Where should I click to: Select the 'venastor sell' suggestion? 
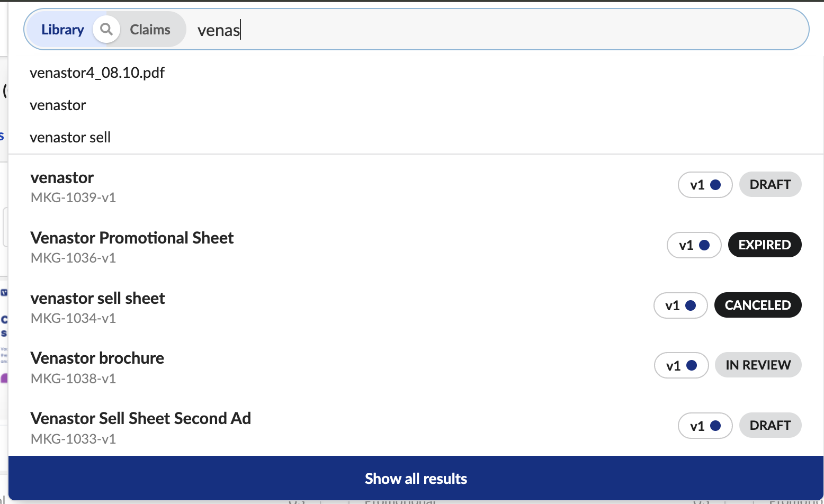pos(70,137)
